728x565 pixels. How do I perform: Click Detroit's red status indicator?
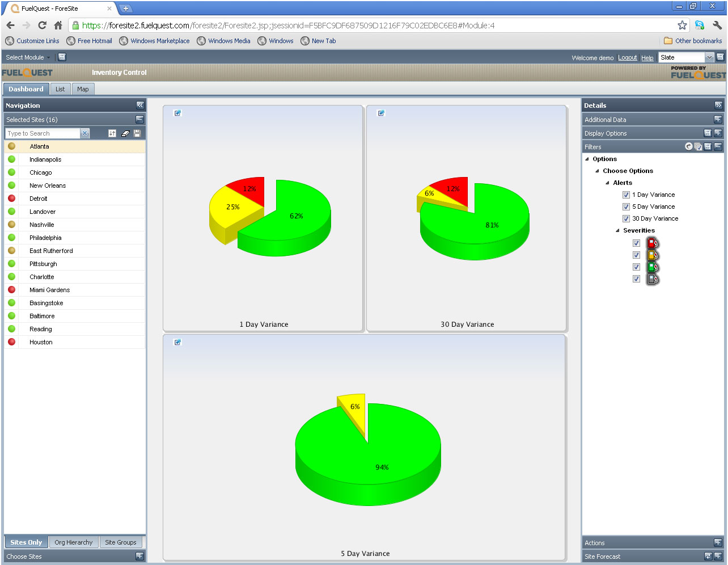11,198
